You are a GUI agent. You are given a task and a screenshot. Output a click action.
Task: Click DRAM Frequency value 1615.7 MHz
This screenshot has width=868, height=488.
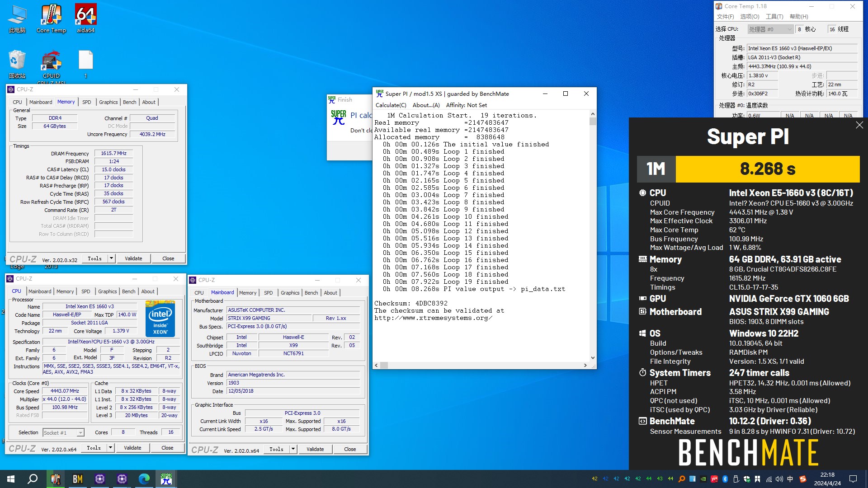click(x=113, y=153)
